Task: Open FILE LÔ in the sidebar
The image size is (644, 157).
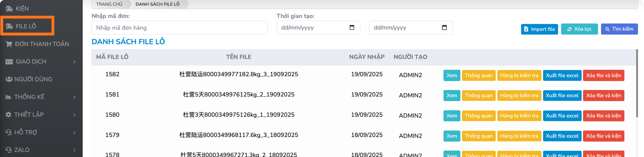Action: coord(26,26)
